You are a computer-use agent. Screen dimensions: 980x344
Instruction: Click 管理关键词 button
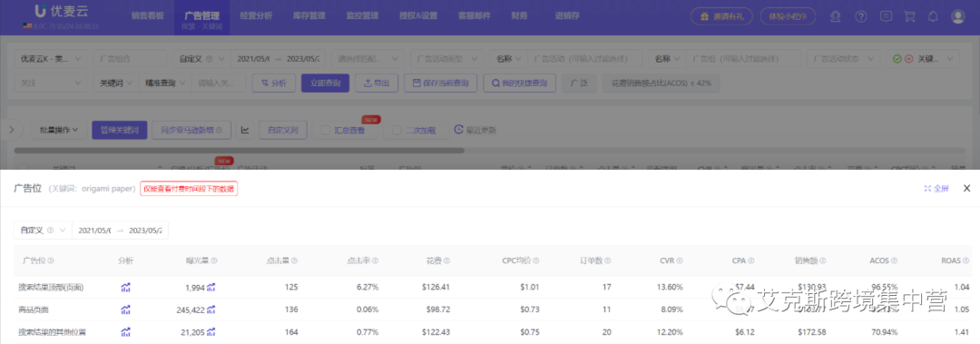[x=120, y=130]
